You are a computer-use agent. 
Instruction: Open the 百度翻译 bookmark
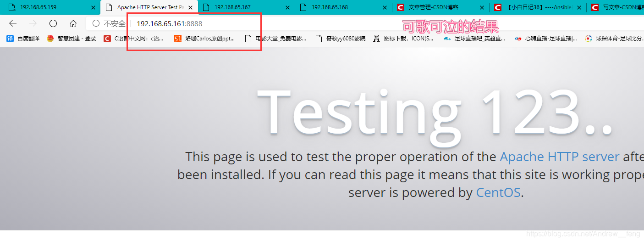pyautogui.click(x=23, y=39)
